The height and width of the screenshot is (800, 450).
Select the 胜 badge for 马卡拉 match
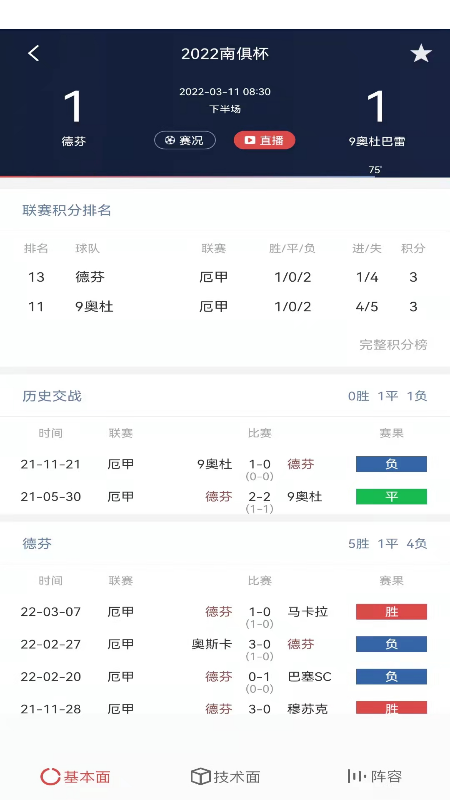(x=391, y=612)
